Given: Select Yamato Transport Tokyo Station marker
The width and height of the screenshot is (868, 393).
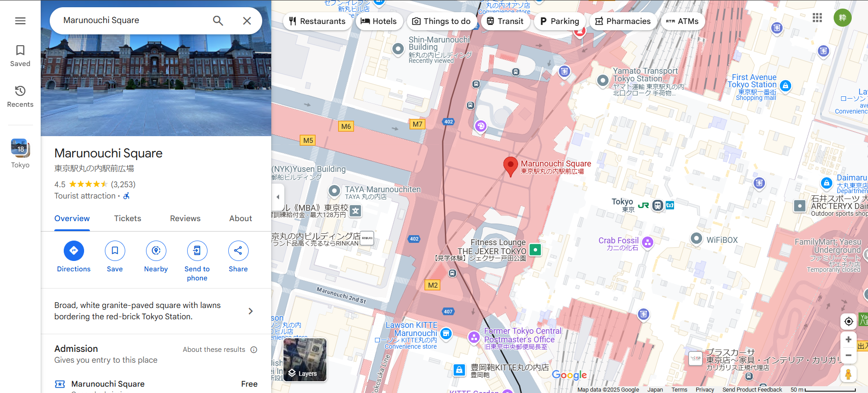Looking at the screenshot, I should (x=603, y=80).
